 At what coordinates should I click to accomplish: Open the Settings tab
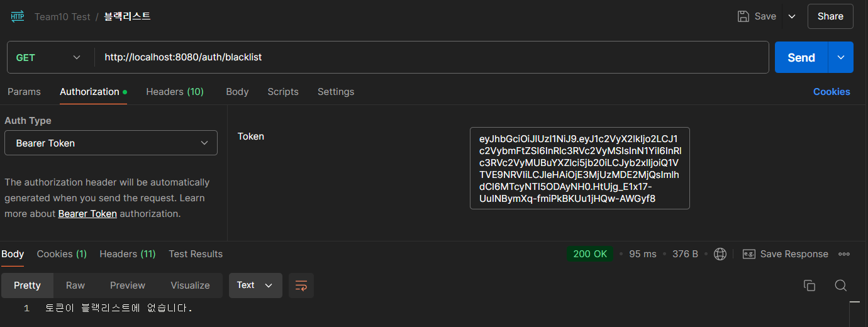[336, 92]
